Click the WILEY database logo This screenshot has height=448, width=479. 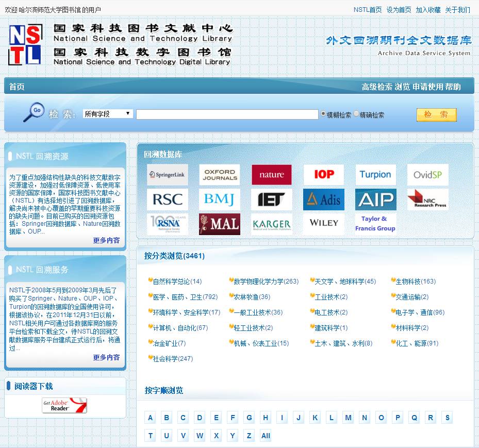(323, 223)
